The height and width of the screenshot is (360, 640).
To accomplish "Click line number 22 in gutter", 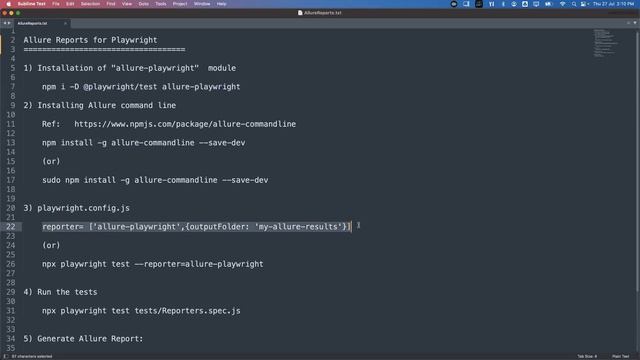I will 11,227.
